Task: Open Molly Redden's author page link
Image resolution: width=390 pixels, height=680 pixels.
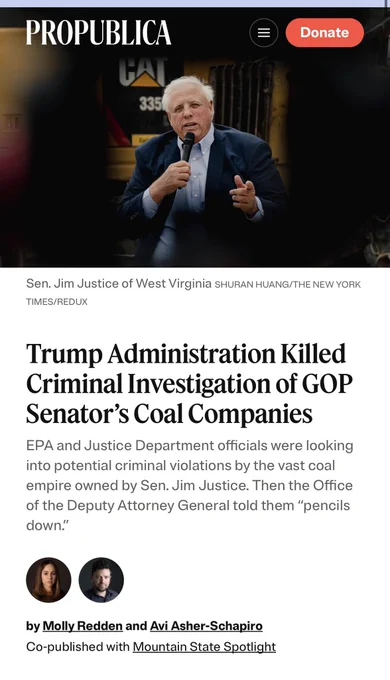Action: click(82, 626)
